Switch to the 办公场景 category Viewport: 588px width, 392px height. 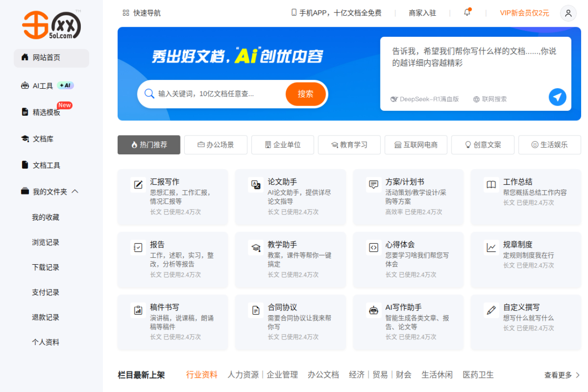(x=215, y=145)
